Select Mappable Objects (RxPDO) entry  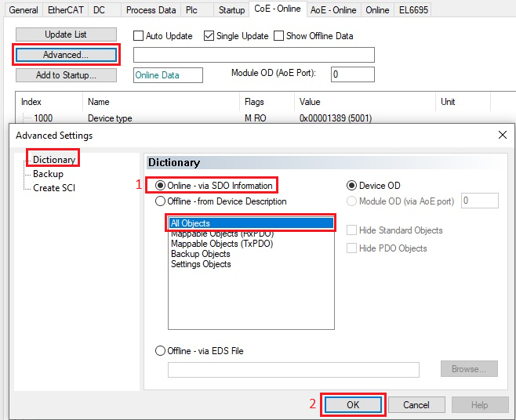click(251, 234)
